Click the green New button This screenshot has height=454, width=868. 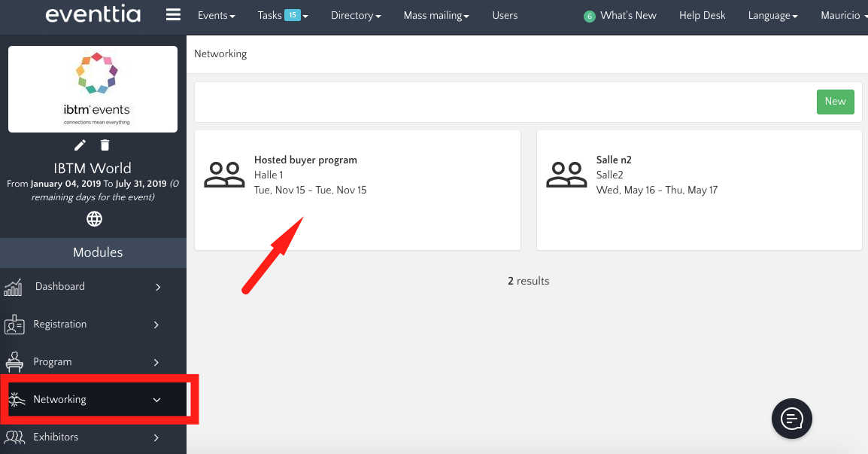point(835,102)
